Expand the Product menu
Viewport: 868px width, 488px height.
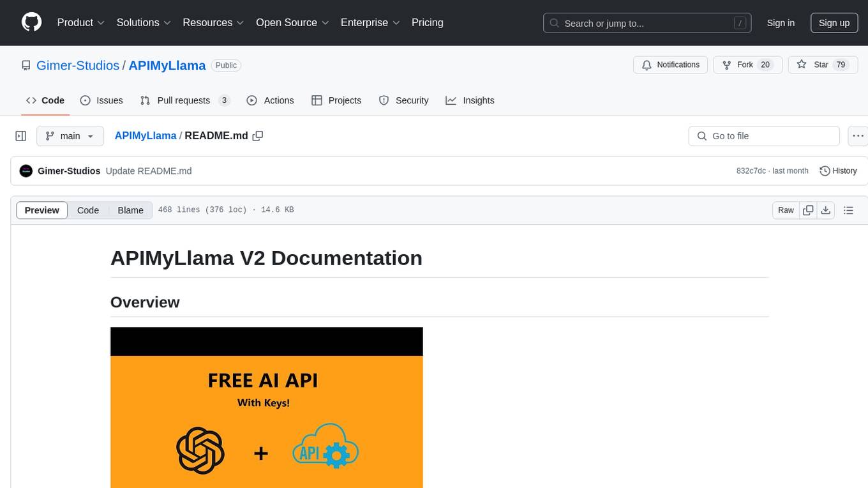[81, 22]
